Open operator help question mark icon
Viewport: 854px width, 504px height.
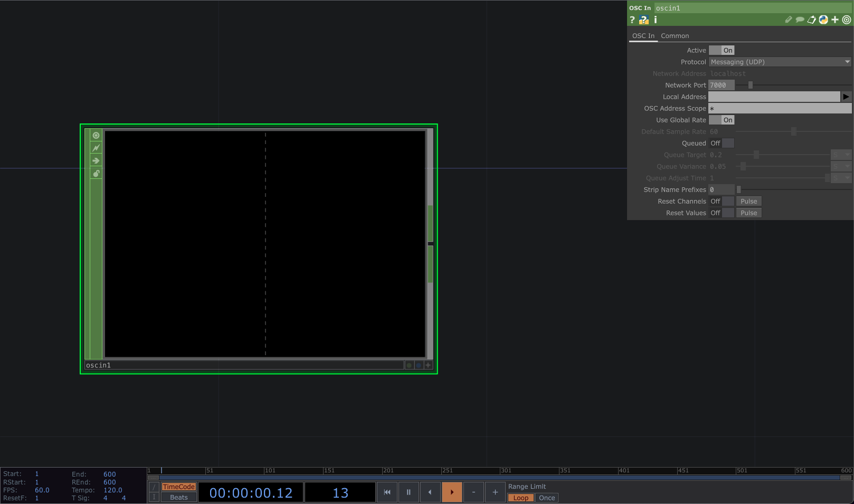[x=632, y=20]
